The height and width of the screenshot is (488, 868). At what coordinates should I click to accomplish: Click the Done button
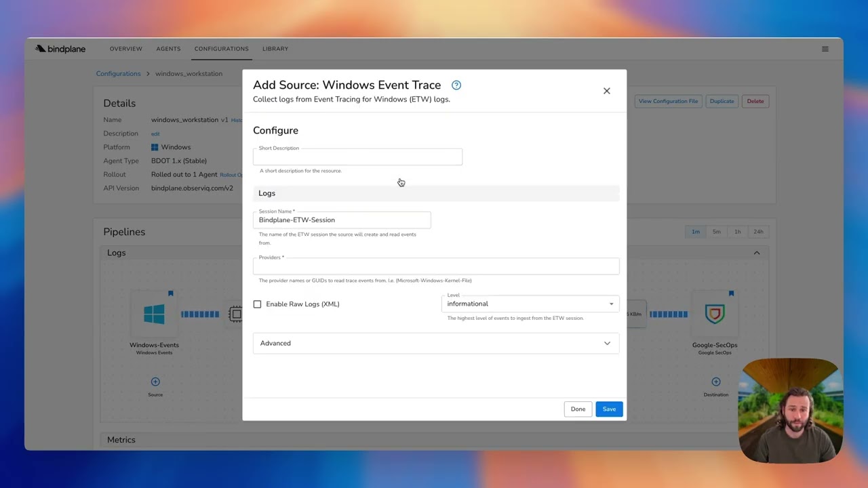pos(578,409)
